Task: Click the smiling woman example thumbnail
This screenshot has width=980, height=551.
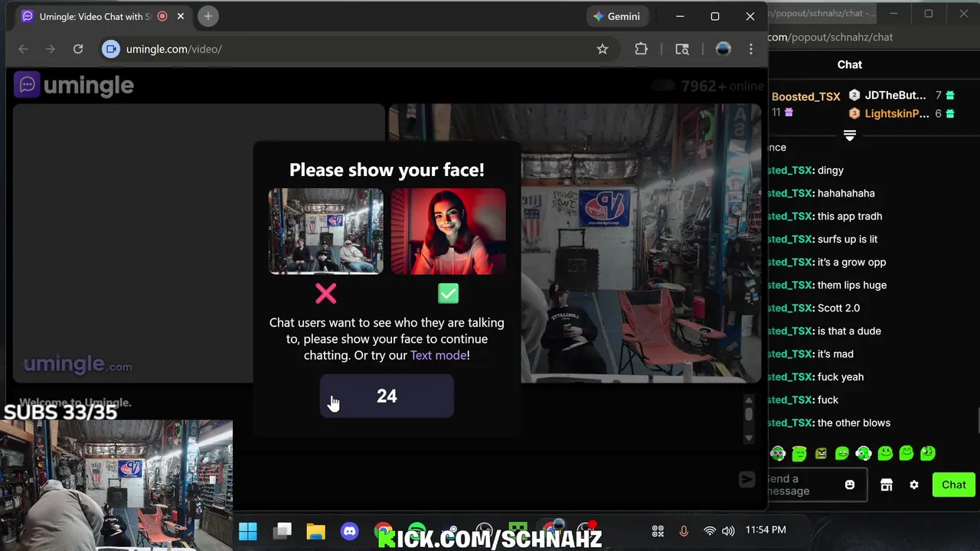Action: 448,231
